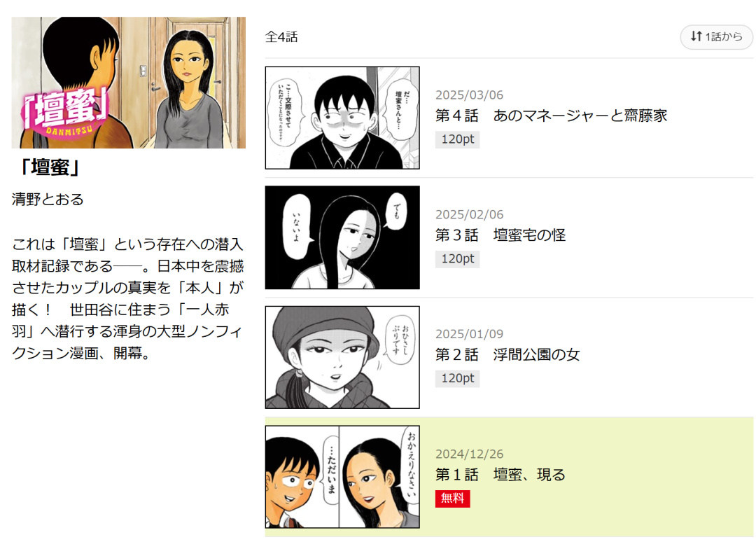Click 120pt badge for episode 4
The width and height of the screenshot is (756, 556).
(457, 139)
